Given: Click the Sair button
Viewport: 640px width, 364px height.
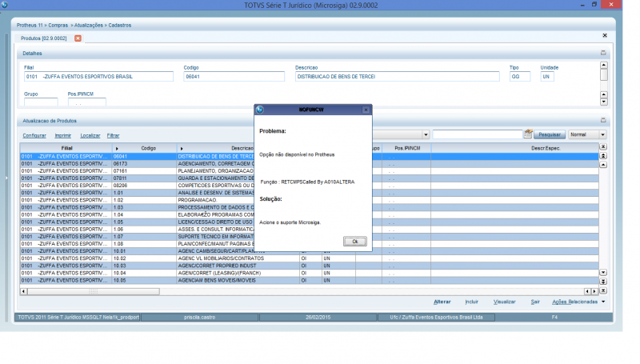Looking at the screenshot, I should tap(535, 302).
